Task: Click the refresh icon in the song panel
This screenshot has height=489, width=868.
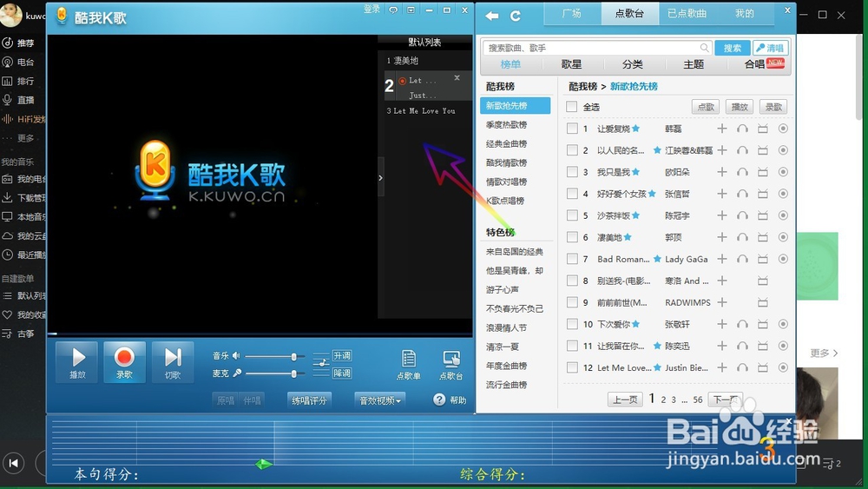Action: (516, 16)
